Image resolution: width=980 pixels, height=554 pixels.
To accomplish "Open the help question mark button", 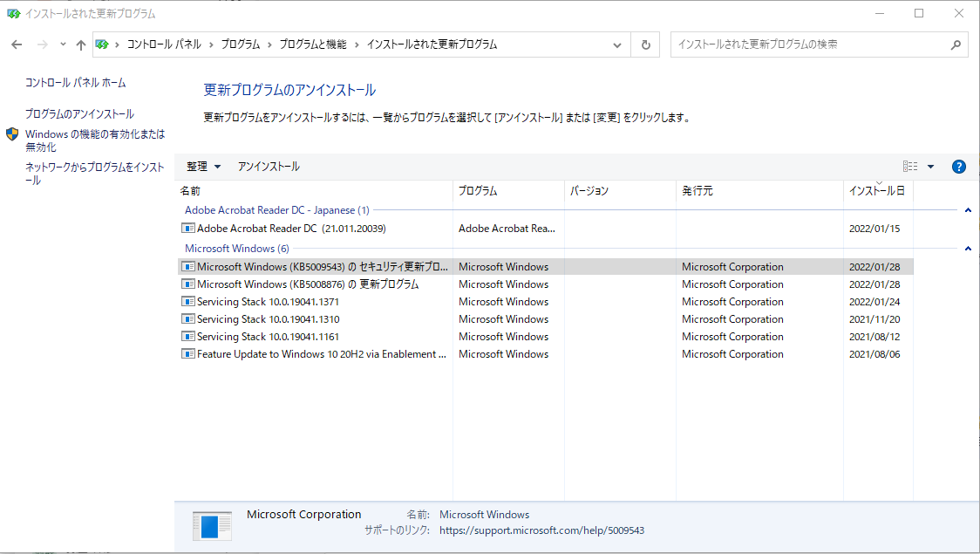I will coord(959,167).
